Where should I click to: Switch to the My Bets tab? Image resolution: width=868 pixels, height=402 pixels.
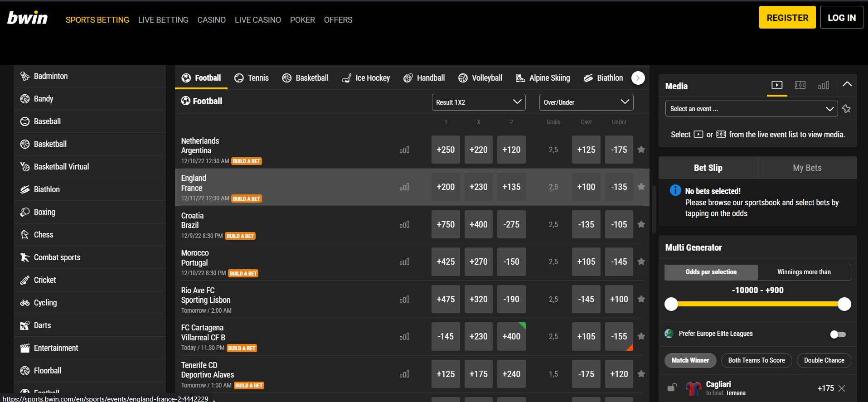click(x=807, y=168)
